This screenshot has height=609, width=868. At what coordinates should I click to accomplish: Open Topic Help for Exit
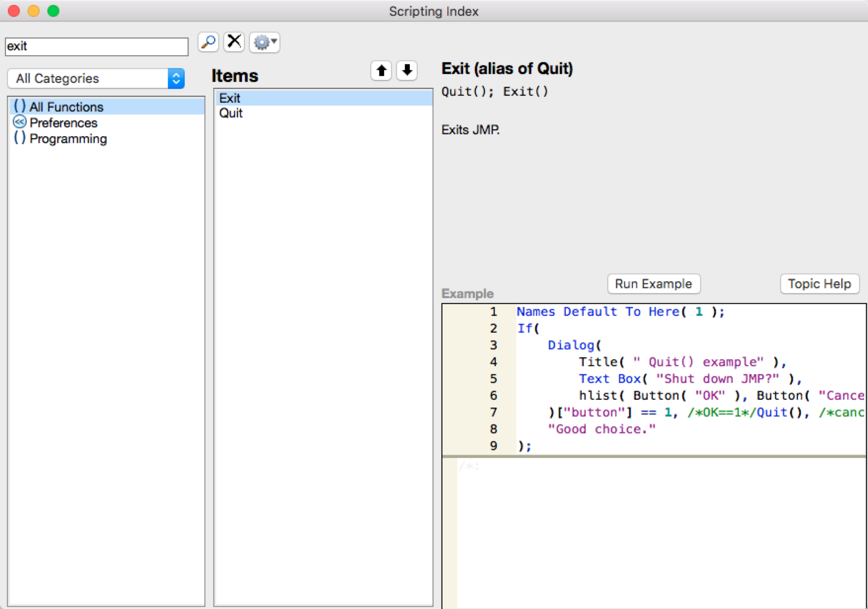[x=819, y=284]
